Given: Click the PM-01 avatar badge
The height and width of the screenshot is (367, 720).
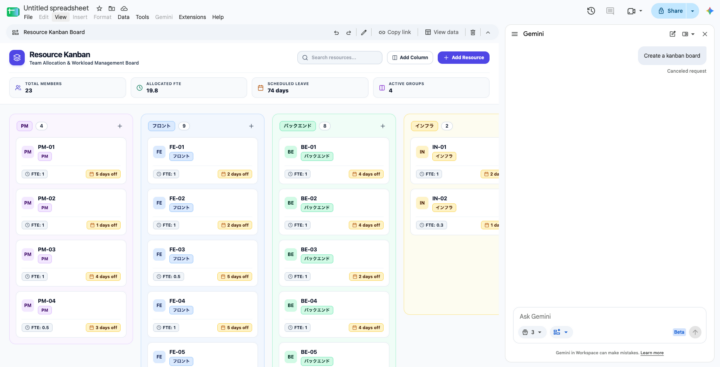Looking at the screenshot, I should [28, 152].
